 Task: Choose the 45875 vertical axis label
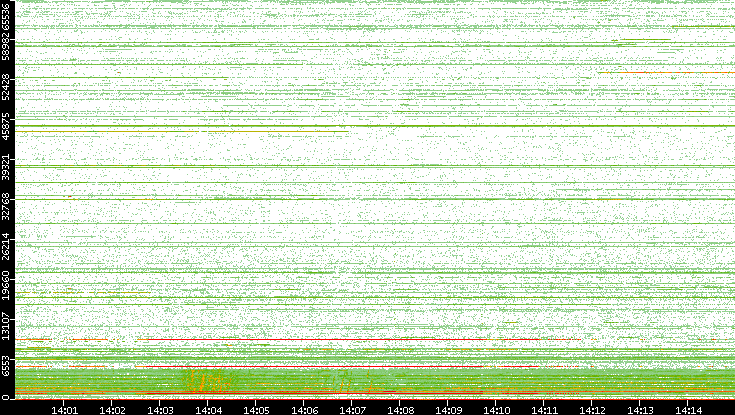[6, 127]
